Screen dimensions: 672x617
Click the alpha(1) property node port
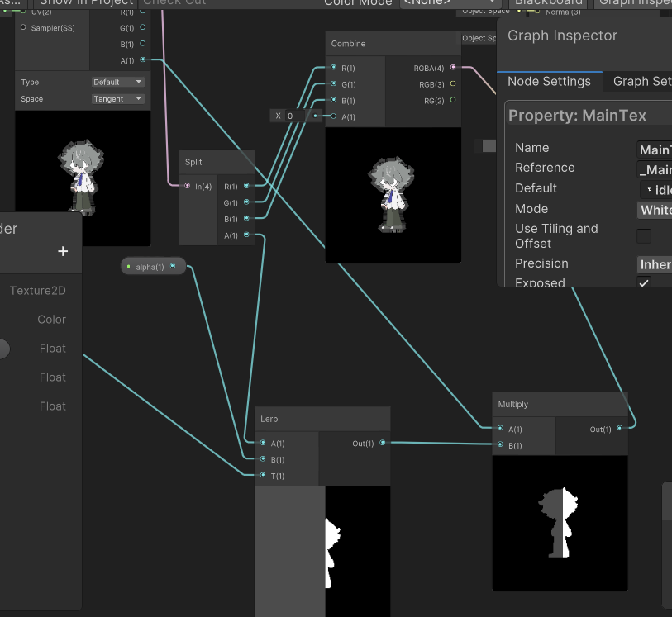[172, 267]
